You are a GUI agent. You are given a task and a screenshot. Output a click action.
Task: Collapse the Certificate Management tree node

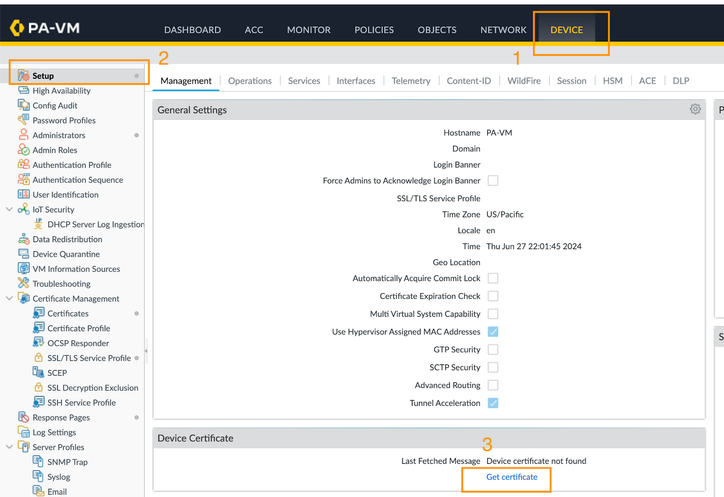click(9, 299)
